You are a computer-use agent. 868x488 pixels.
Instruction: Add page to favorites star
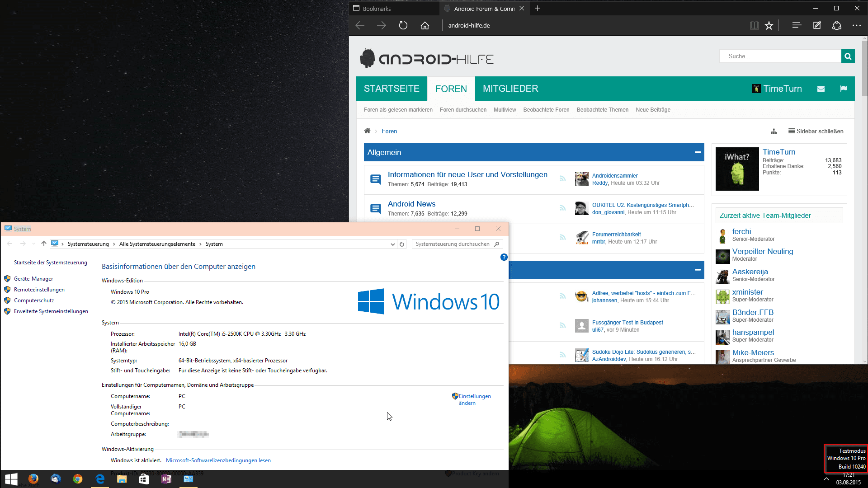point(769,25)
